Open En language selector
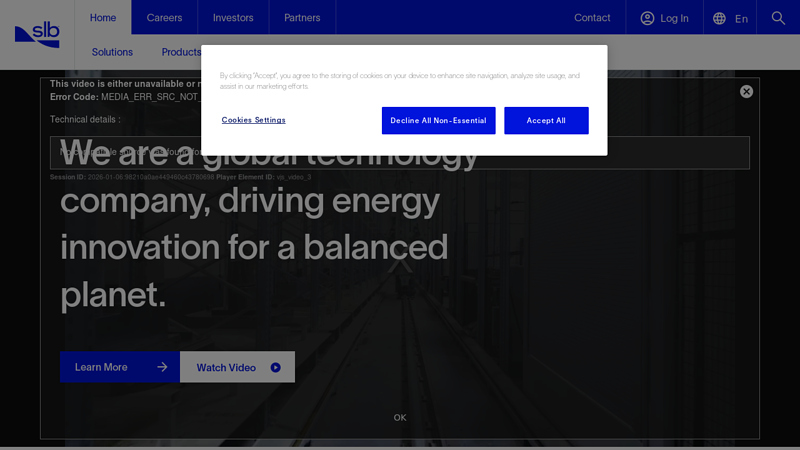This screenshot has width=800, height=450. tap(741, 19)
